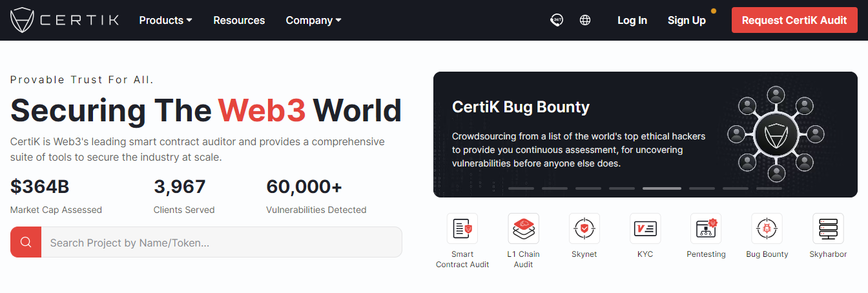The width and height of the screenshot is (868, 293).
Task: Click the globe language icon
Action: click(585, 20)
